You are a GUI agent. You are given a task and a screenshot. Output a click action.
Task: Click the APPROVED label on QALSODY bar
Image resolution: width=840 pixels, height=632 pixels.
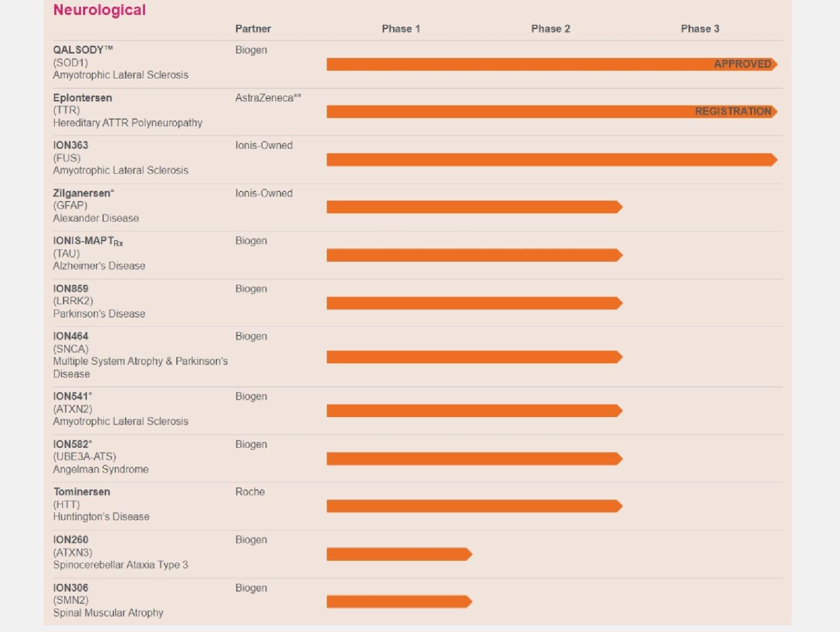[x=742, y=64]
